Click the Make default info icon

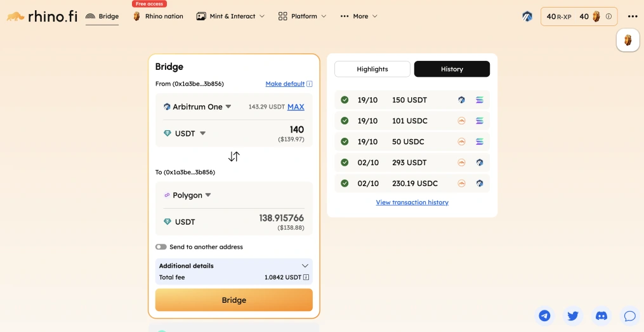309,84
